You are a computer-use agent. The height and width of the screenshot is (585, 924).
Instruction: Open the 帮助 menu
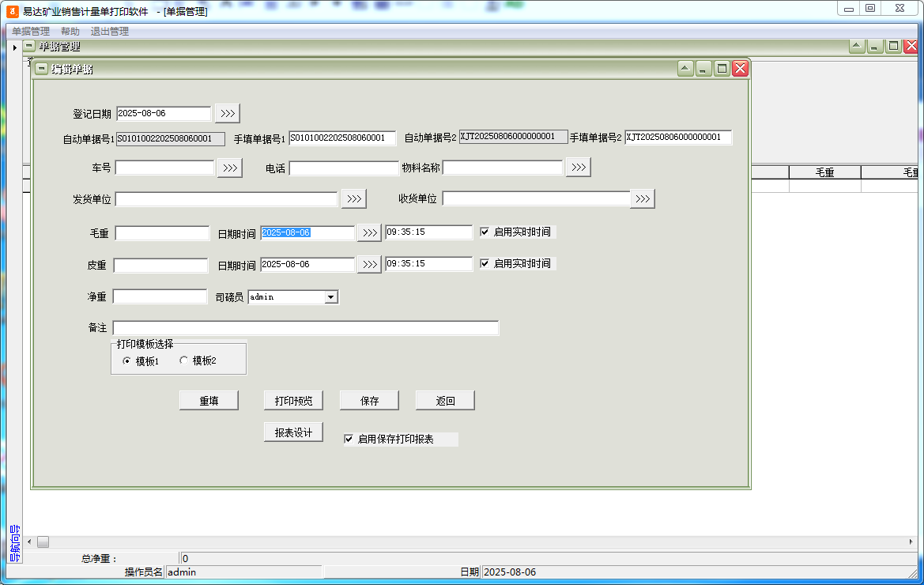tap(70, 32)
